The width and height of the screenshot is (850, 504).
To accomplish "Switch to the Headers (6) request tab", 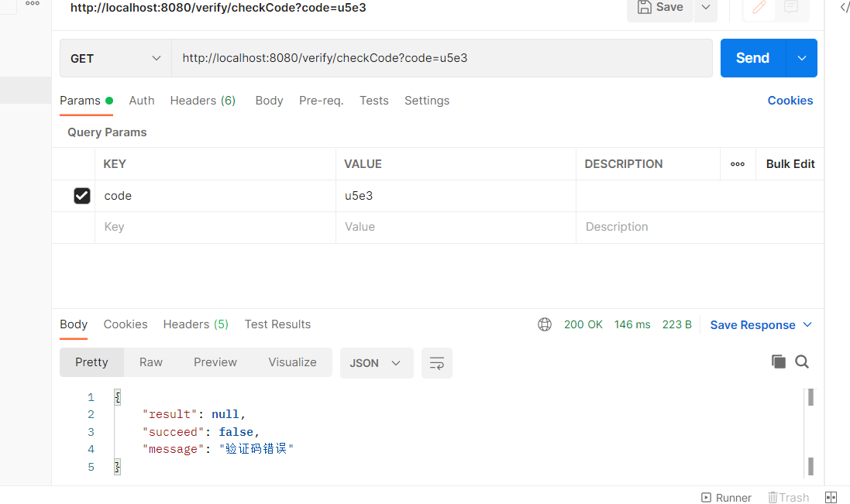I will coord(203,101).
